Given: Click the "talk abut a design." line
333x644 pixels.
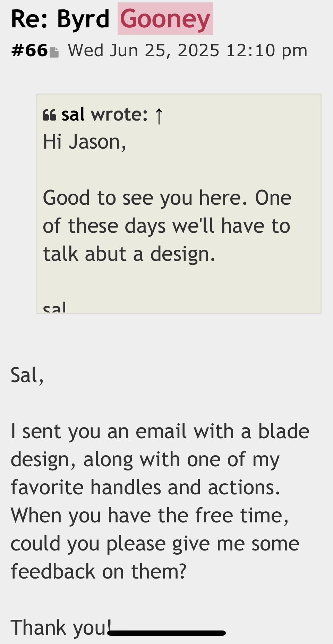Looking at the screenshot, I should pyautogui.click(x=129, y=254).
